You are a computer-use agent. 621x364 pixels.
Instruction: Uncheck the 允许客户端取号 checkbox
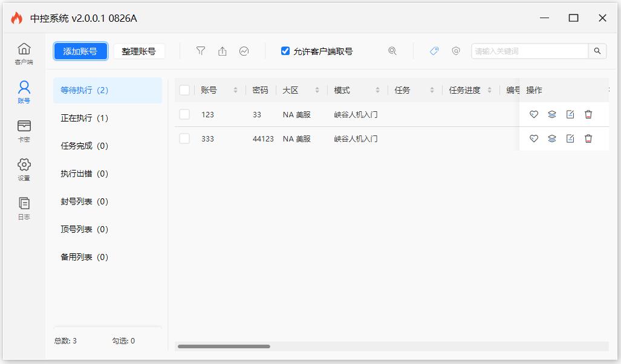[x=285, y=51]
